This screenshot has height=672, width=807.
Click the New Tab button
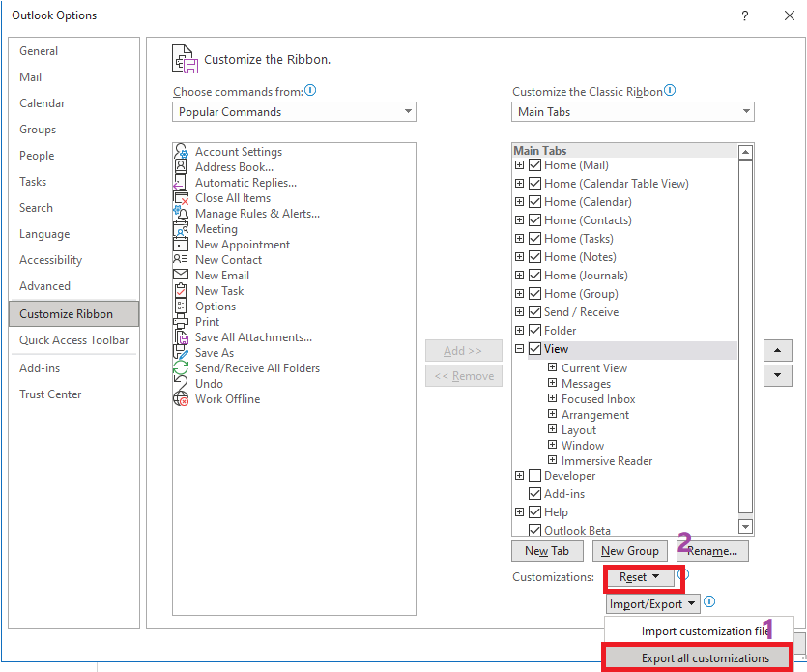547,551
